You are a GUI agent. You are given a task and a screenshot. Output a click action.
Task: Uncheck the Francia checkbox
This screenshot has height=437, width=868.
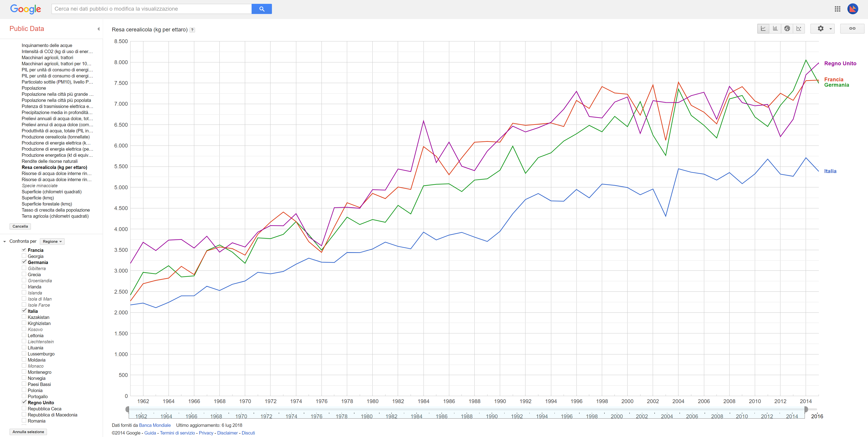coord(24,250)
